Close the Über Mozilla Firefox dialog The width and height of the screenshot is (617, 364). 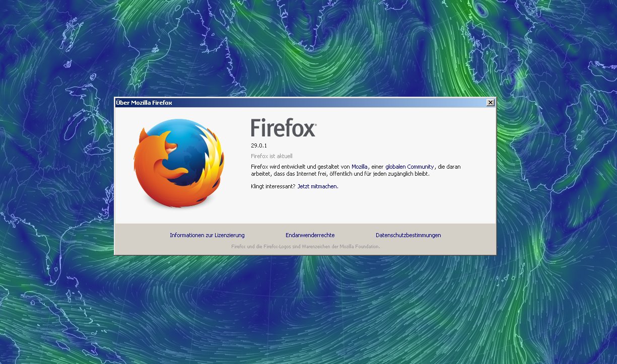[x=490, y=103]
